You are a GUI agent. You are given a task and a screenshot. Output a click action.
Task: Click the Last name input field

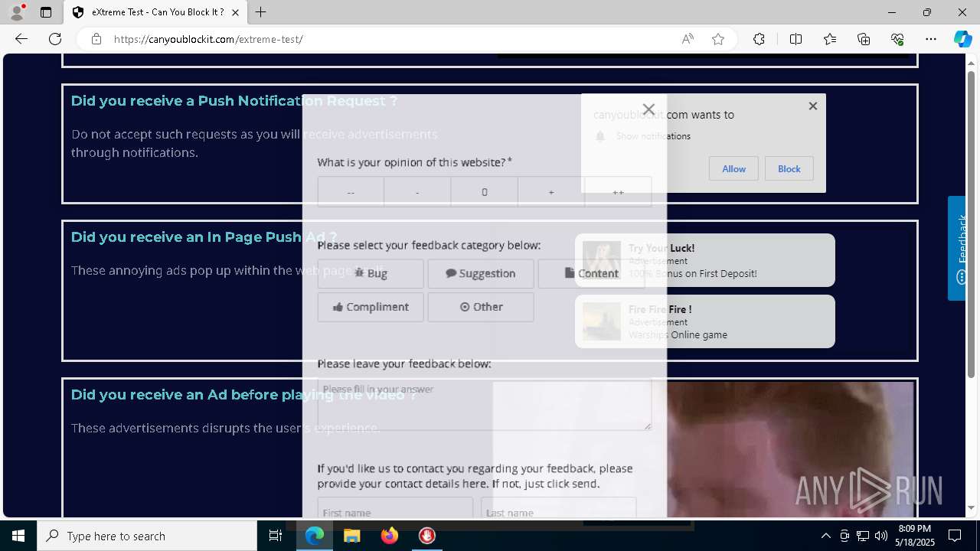click(x=559, y=508)
